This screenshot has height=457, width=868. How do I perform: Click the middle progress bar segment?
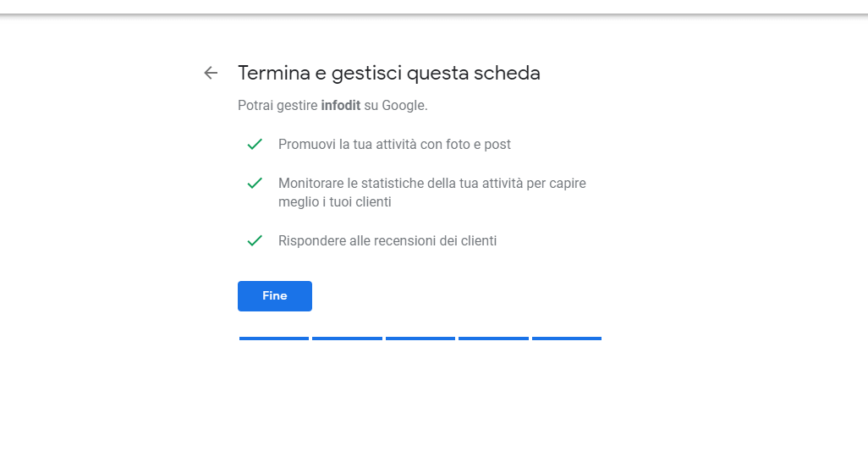420,339
